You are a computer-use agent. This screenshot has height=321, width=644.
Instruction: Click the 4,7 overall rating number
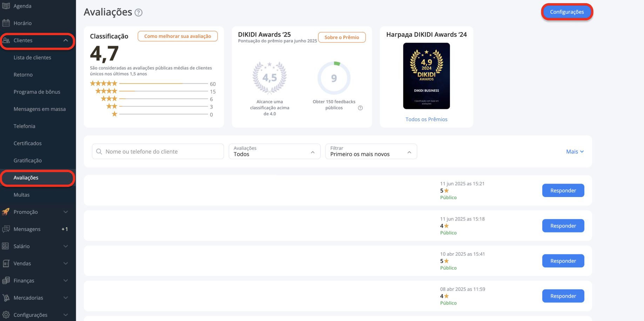[x=104, y=54]
